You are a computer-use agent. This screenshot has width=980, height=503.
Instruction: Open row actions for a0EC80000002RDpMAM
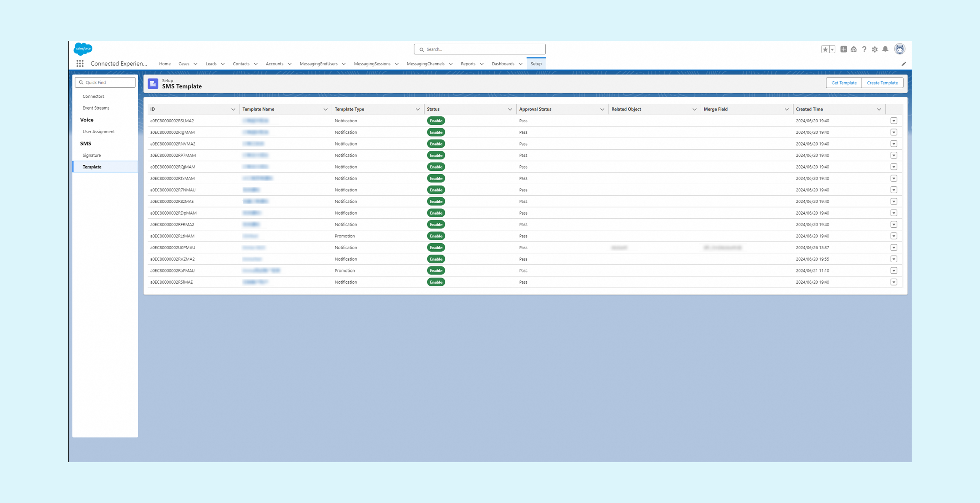point(894,213)
